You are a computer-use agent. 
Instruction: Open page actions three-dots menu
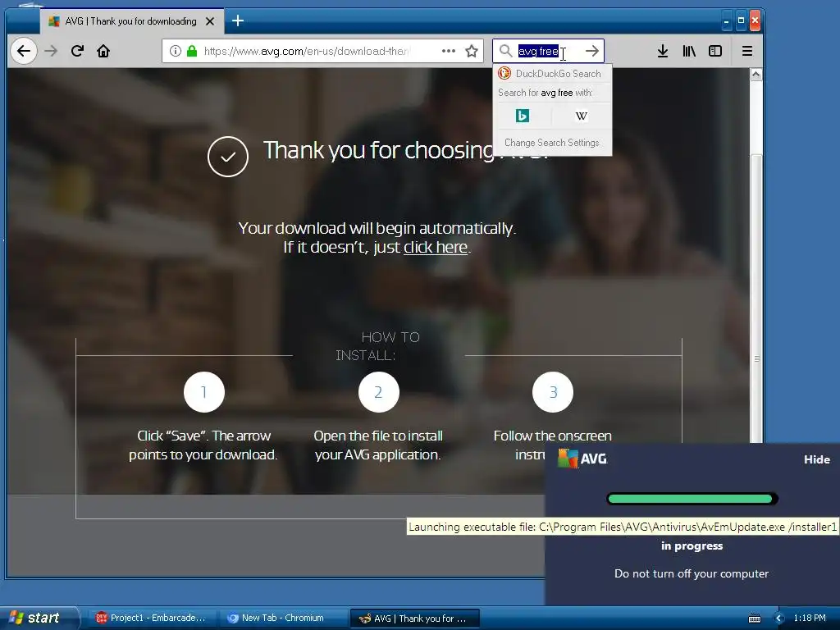[449, 51]
